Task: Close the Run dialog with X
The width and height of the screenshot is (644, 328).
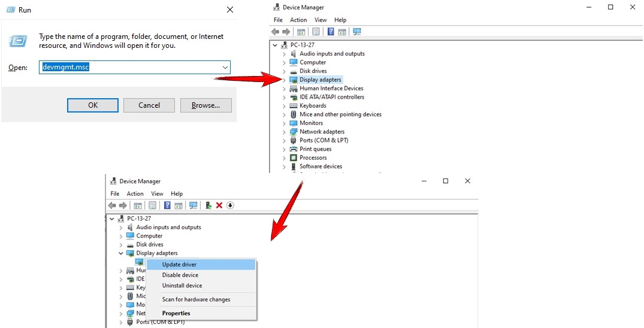Action: tap(230, 10)
